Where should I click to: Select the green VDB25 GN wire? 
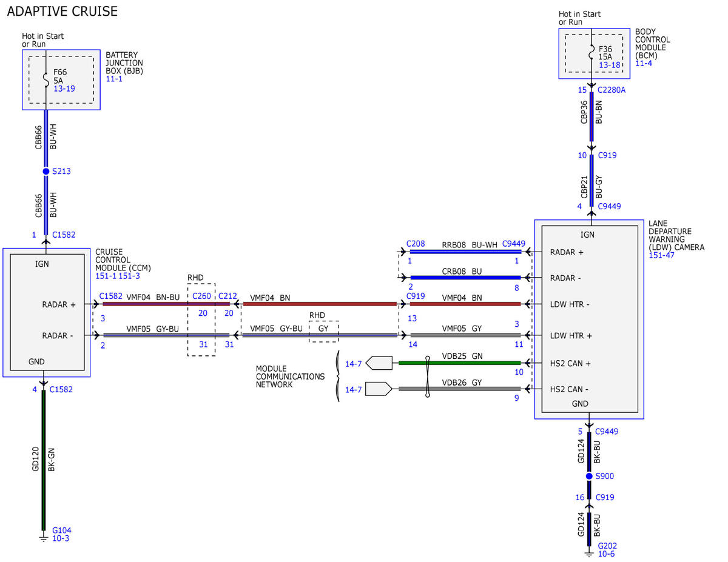tap(460, 363)
